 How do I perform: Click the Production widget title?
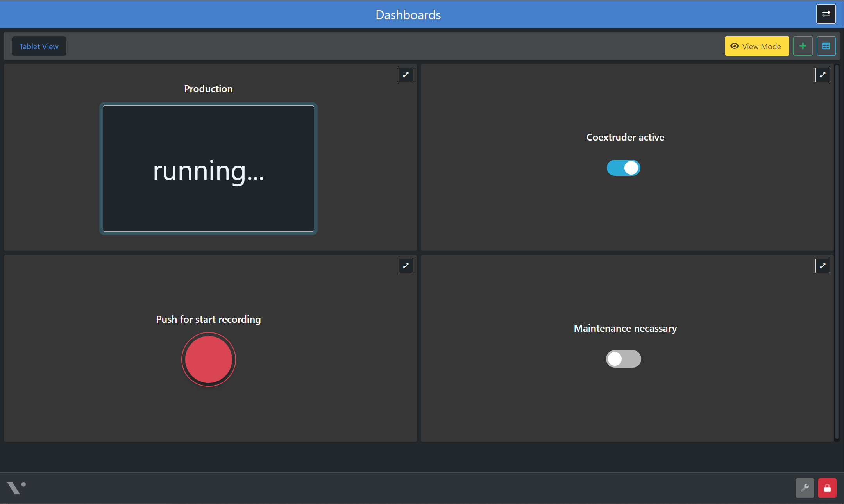coord(208,89)
